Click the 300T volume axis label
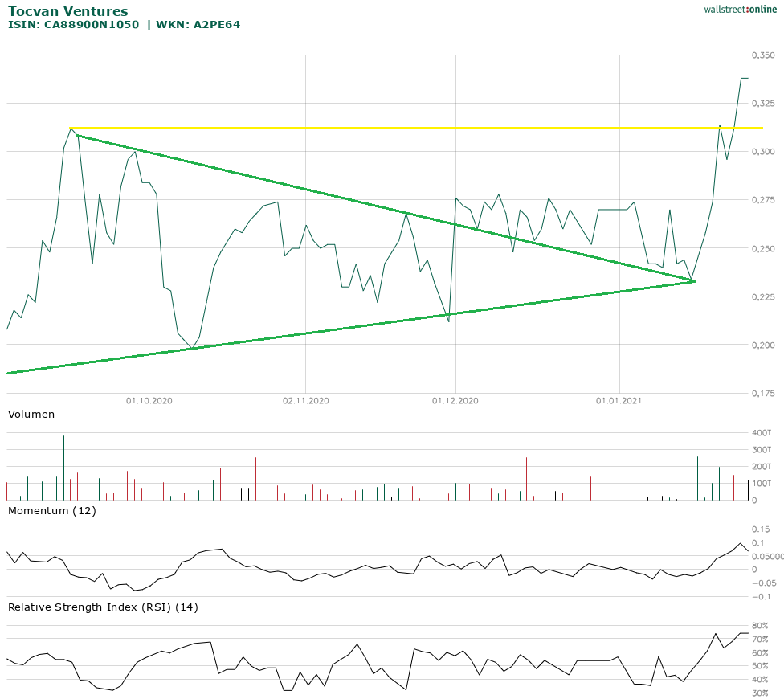Viewport: 784px width, 699px height. pos(762,449)
